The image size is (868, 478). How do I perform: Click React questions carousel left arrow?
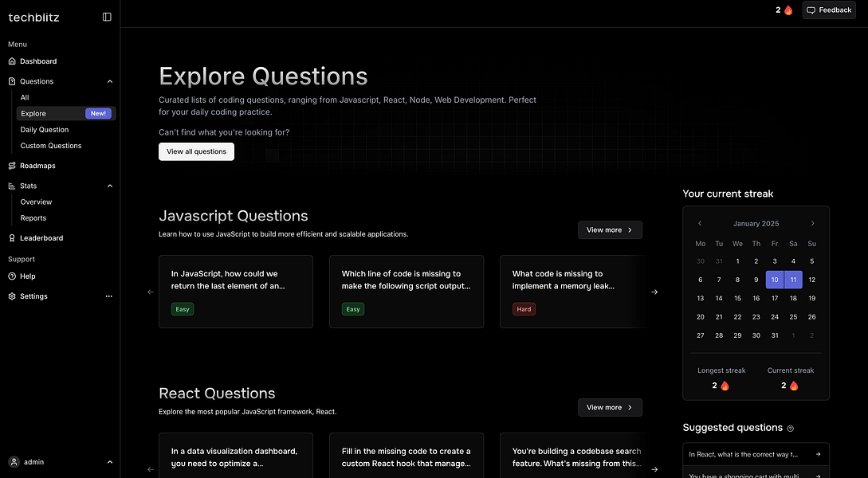(x=151, y=469)
